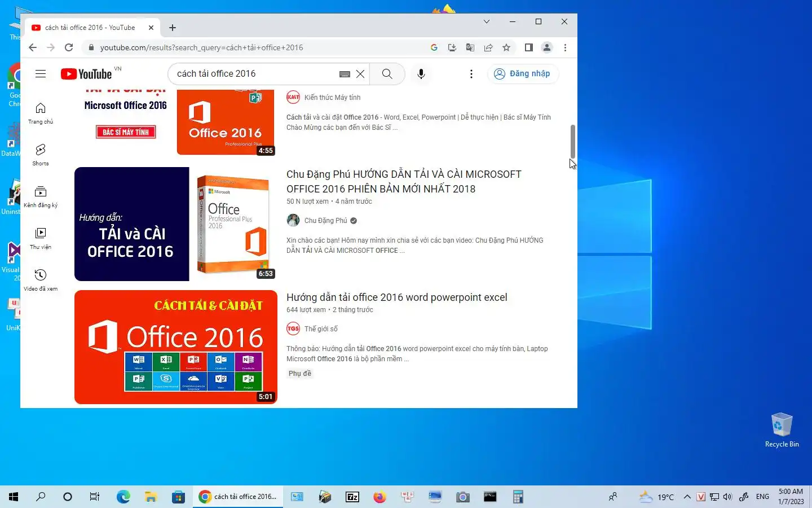Open Calculator from taskbar
812x508 pixels.
click(518, 497)
